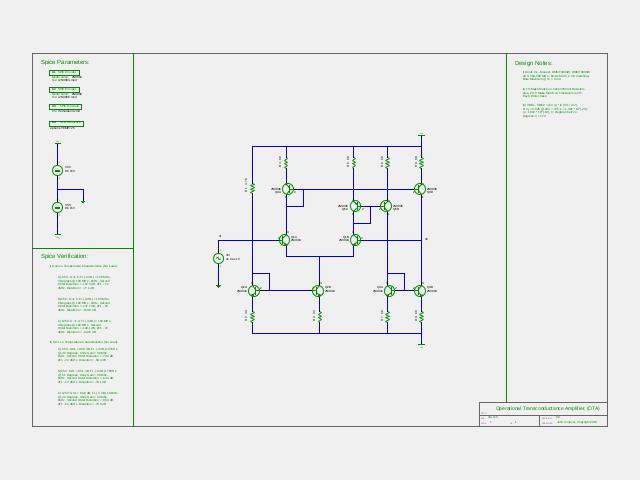The width and height of the screenshot is (640, 480).
Task: Select the fourth boxed Spice model directive
Action: tap(67, 124)
